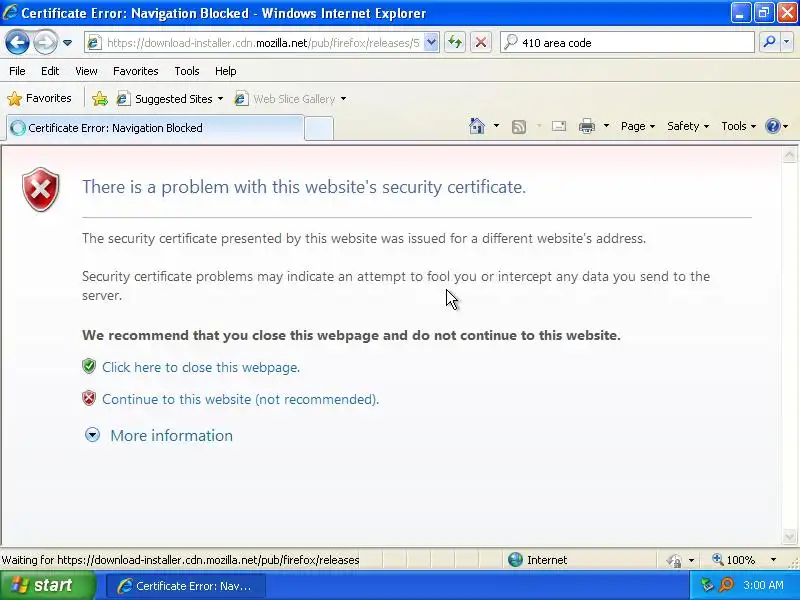Click the magnifier Search button
This screenshot has height=600, width=800.
[x=769, y=43]
